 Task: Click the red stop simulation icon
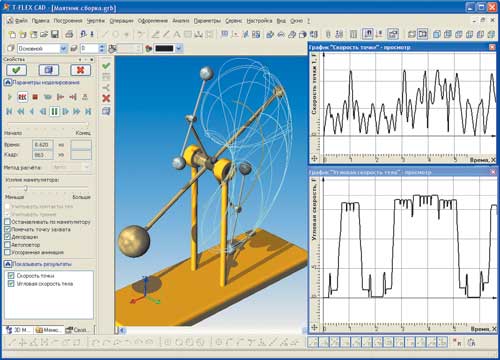[x=35, y=97]
